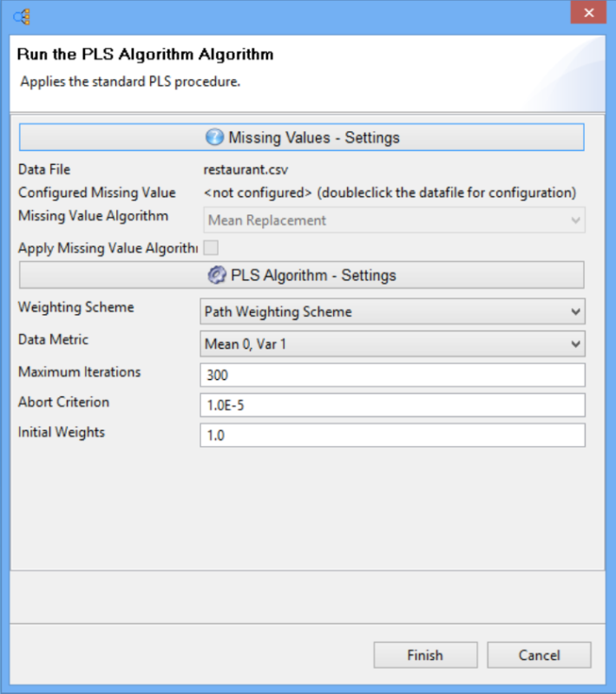
Task: Close the dialog with the X button
Action: 587,13
